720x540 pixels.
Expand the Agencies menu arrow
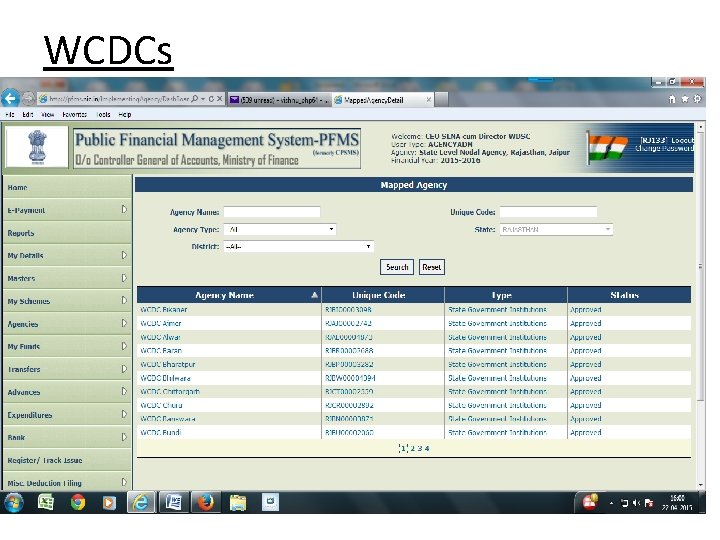124,323
